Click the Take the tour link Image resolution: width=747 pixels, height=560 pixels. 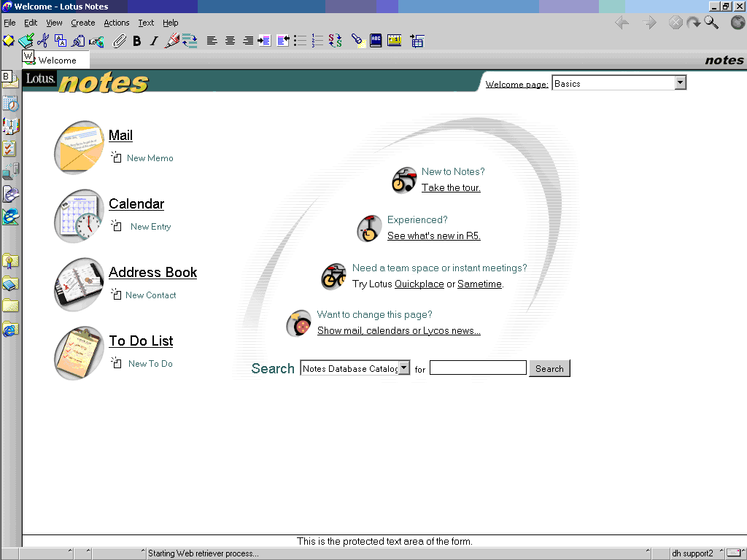click(450, 187)
